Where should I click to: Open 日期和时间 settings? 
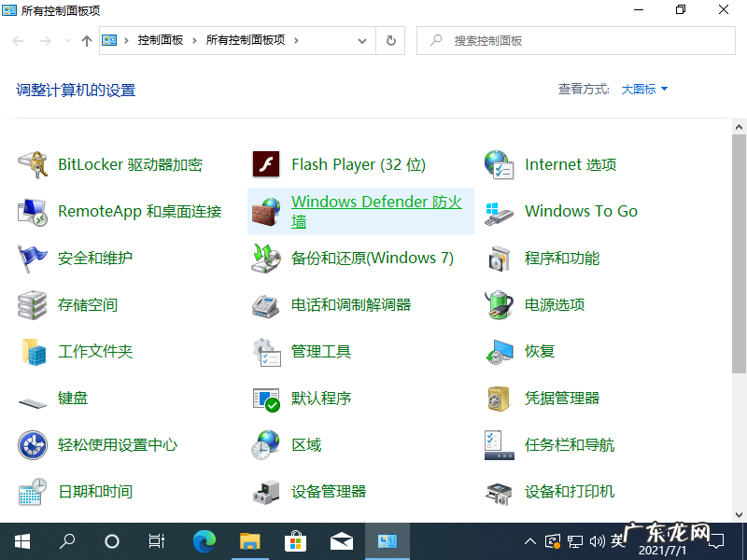click(x=98, y=491)
